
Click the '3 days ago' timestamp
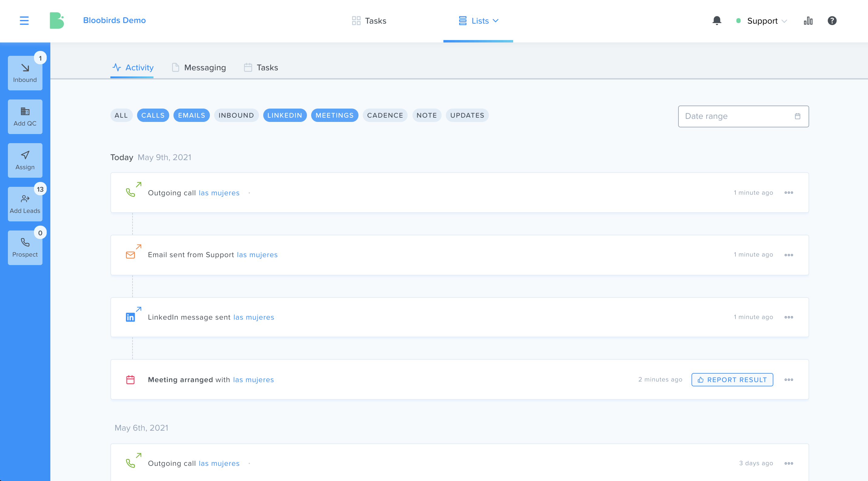coord(756,463)
